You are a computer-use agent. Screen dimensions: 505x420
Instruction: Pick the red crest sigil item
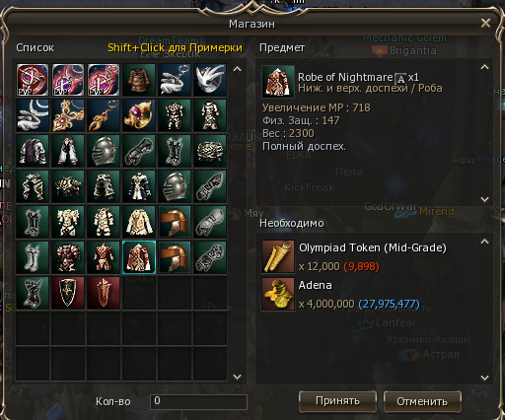point(104,293)
